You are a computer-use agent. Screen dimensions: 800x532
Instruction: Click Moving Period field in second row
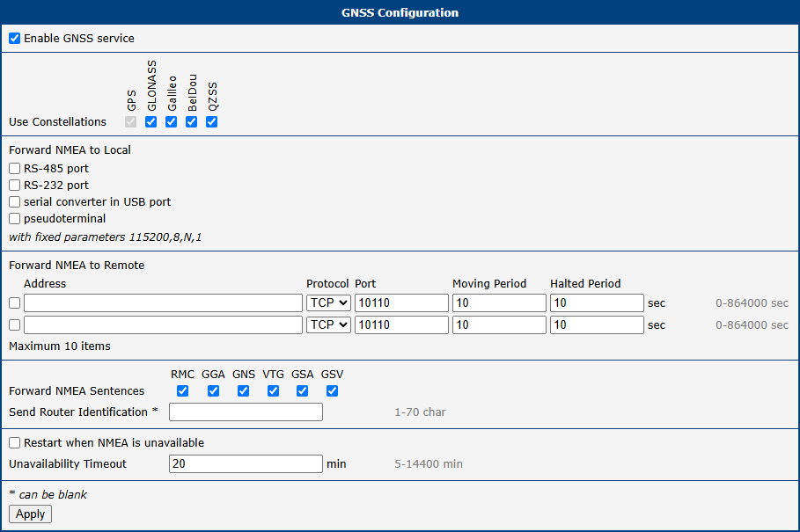pyautogui.click(x=500, y=324)
